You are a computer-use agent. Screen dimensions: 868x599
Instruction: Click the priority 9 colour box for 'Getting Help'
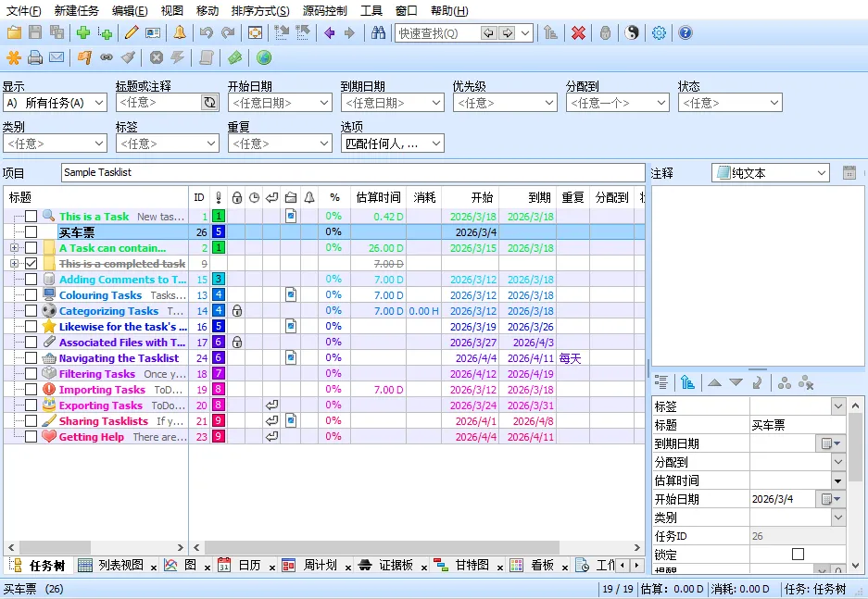219,437
